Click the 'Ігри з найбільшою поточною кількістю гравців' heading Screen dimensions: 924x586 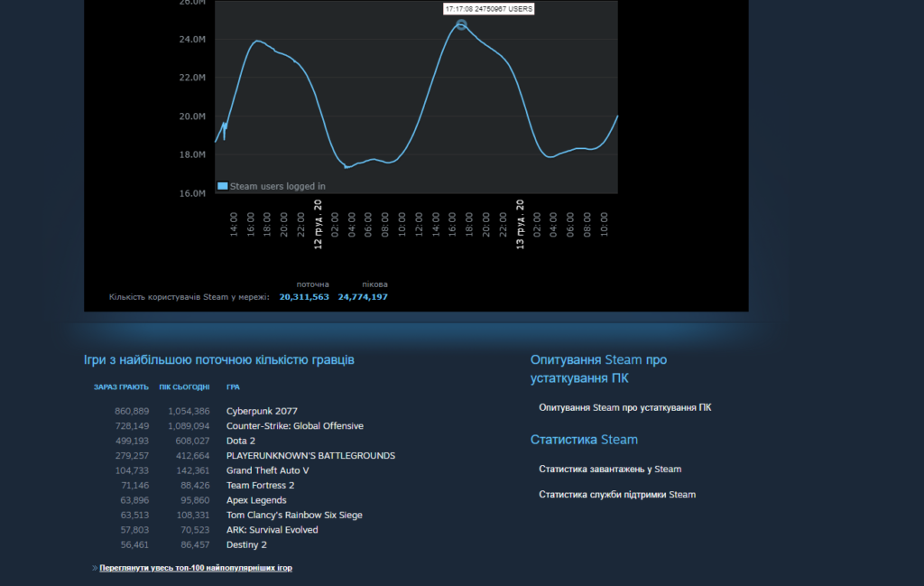(x=218, y=359)
